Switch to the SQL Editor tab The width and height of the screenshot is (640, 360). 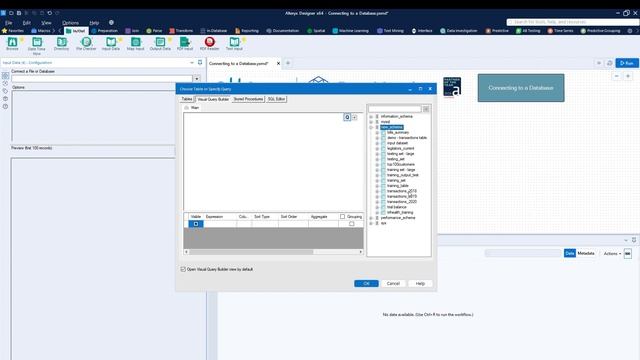tap(276, 99)
